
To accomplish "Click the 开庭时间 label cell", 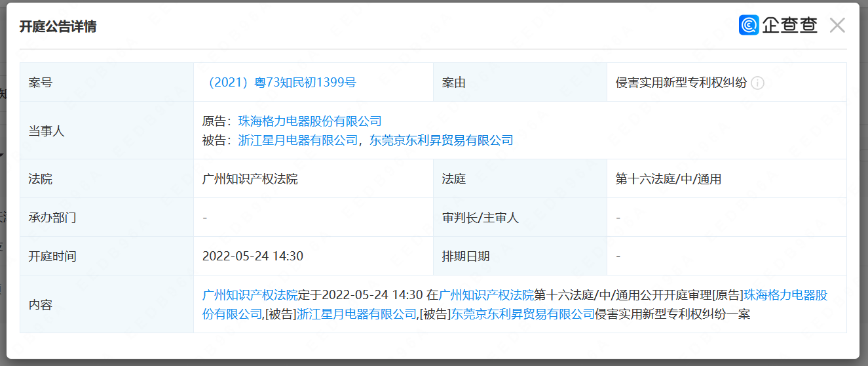I will tap(107, 256).
